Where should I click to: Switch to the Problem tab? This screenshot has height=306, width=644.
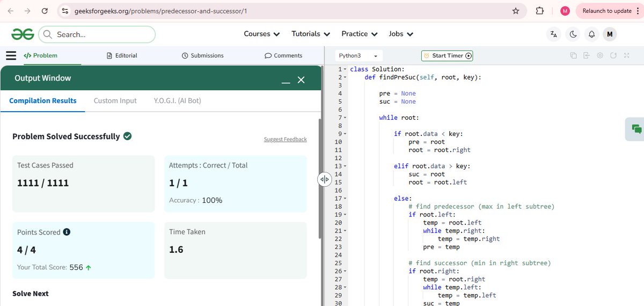[x=40, y=55]
